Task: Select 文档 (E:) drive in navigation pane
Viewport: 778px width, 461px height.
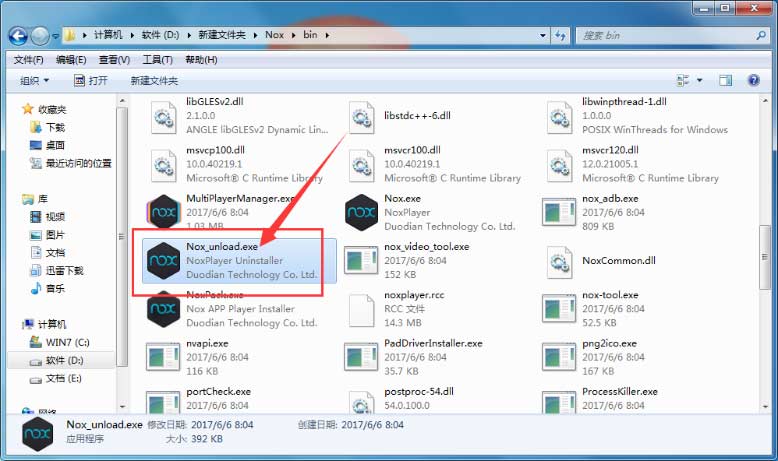Action: tap(64, 378)
